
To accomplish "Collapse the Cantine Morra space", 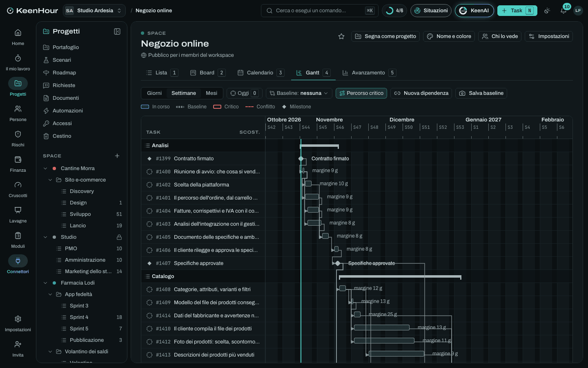I will click(45, 168).
